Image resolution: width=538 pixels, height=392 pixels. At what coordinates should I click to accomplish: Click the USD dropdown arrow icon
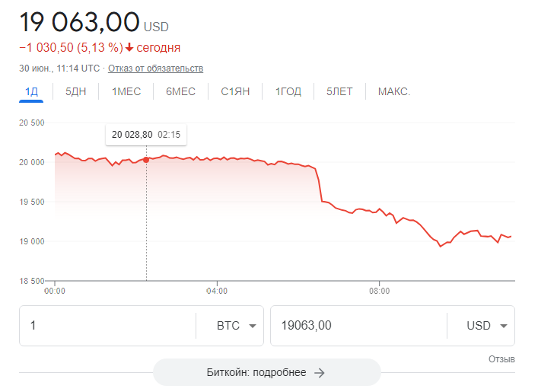pos(503,326)
